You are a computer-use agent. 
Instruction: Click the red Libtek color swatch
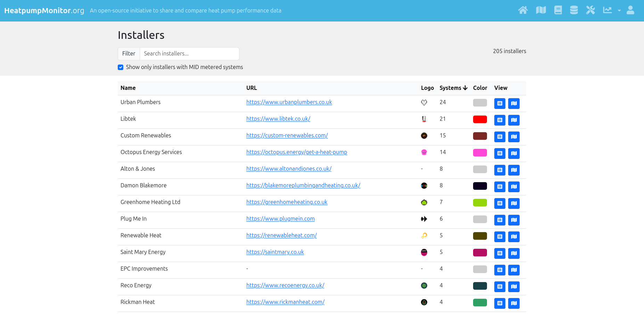coord(480,119)
